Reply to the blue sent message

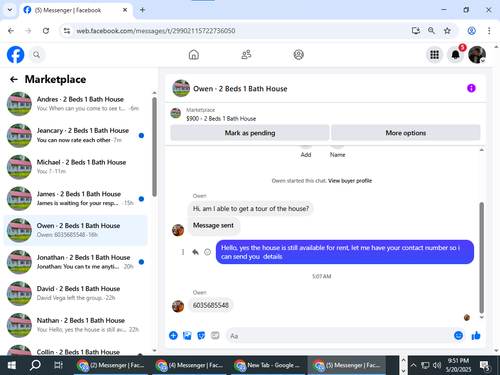[x=195, y=252]
